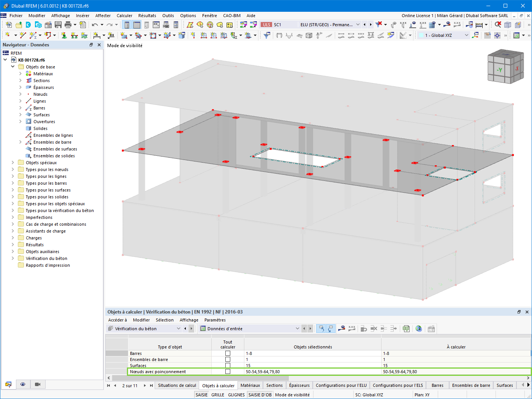Open the Fichier menu
532x399 pixels.
tap(16, 16)
